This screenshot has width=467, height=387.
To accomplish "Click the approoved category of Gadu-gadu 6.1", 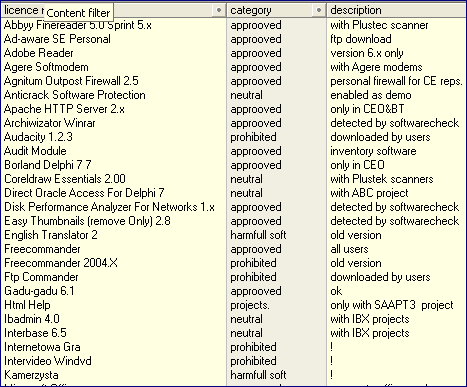I will [256, 291].
